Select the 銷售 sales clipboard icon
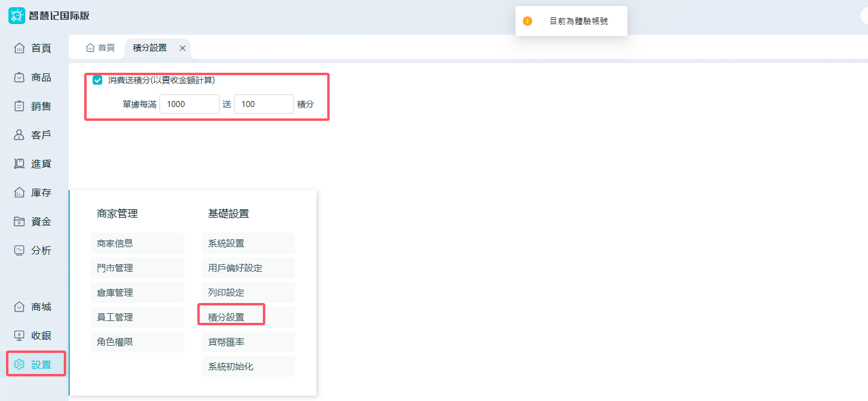This screenshot has width=868, height=401. 19,106
